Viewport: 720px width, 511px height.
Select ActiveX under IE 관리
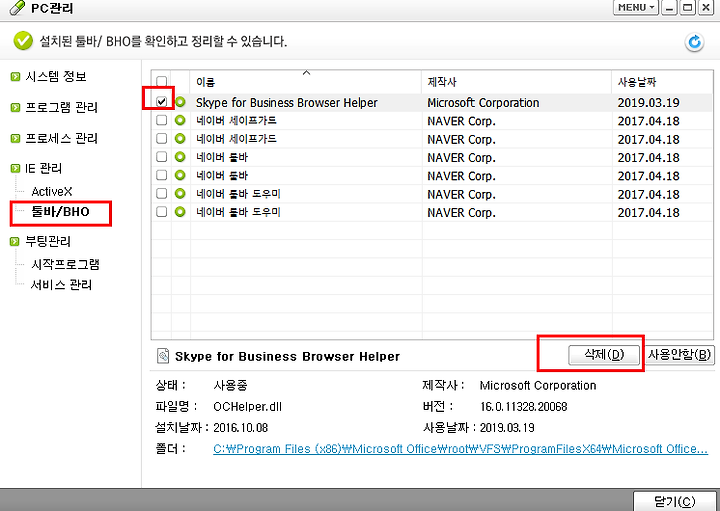coord(51,191)
